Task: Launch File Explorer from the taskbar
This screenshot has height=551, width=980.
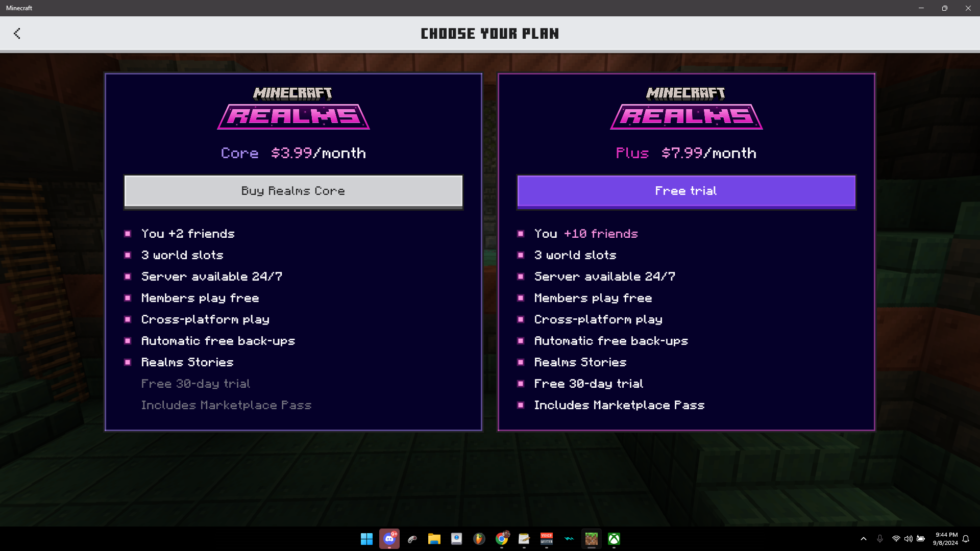Action: point(434,539)
